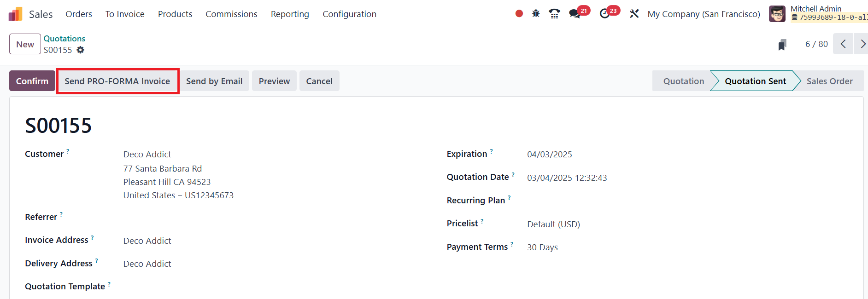Go to next record arrow
Viewport: 868px width, 299px height.
[862, 44]
